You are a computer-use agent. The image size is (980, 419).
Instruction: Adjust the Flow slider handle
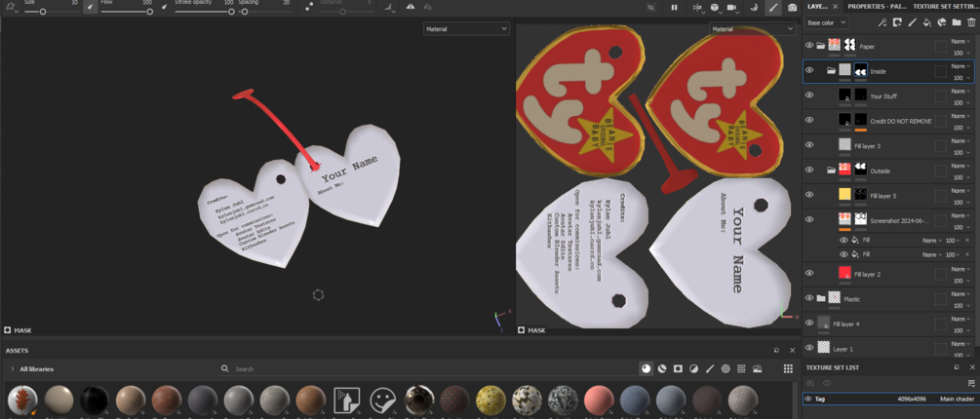[150, 12]
